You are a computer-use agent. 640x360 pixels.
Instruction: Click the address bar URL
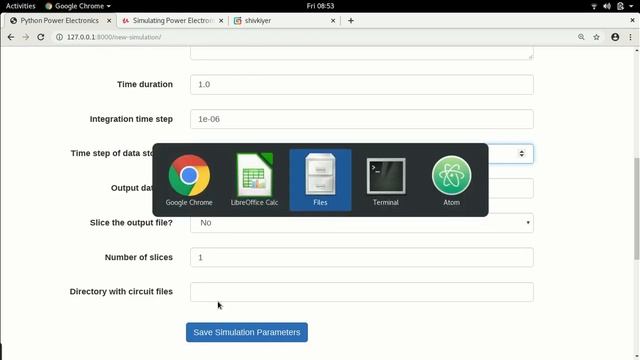pos(114,37)
